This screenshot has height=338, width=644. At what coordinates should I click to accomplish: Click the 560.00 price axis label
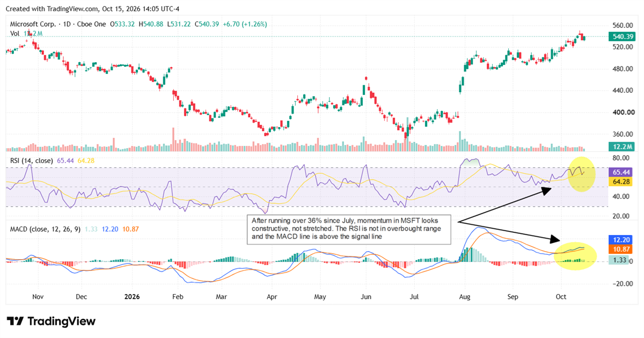(623, 25)
